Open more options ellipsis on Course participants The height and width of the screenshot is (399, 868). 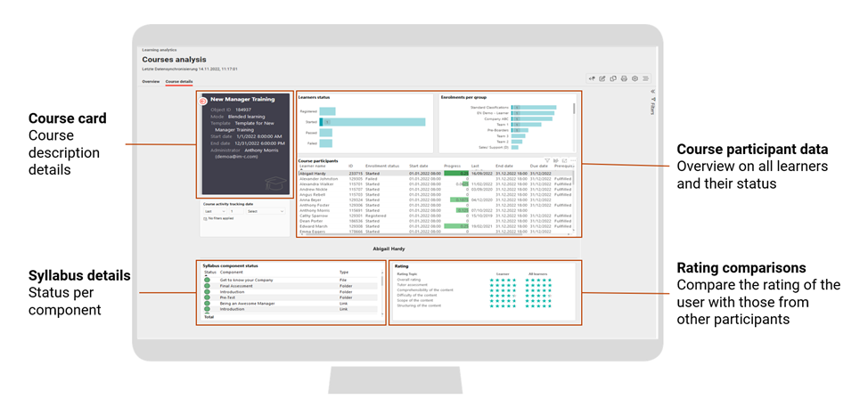pyautogui.click(x=573, y=160)
